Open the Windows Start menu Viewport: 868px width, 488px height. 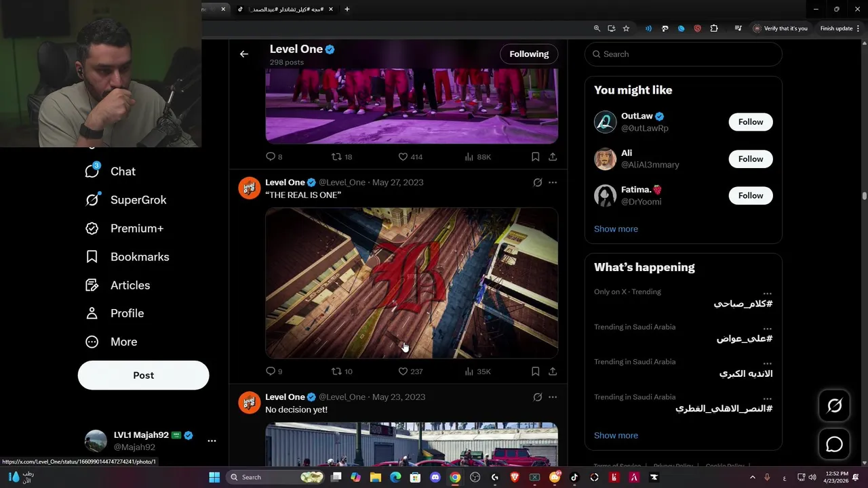214,477
